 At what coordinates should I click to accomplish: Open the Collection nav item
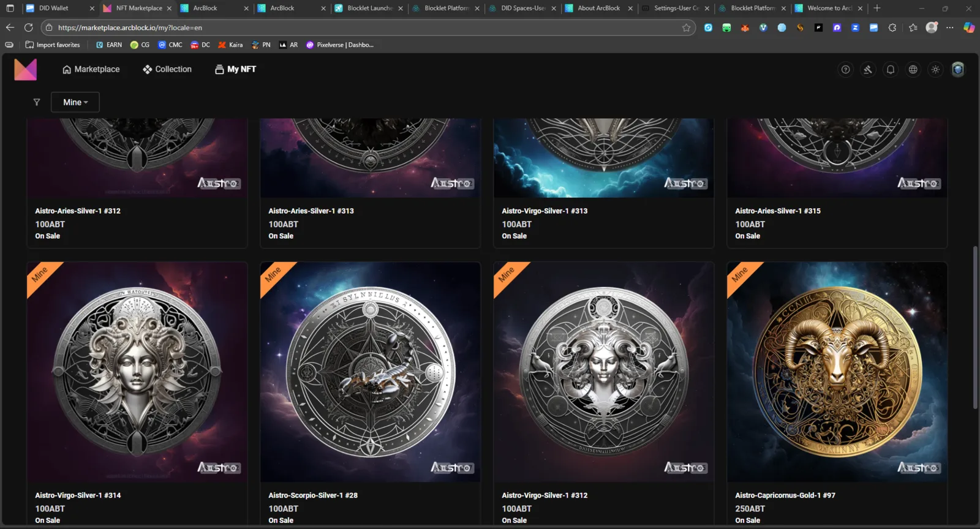(x=167, y=69)
